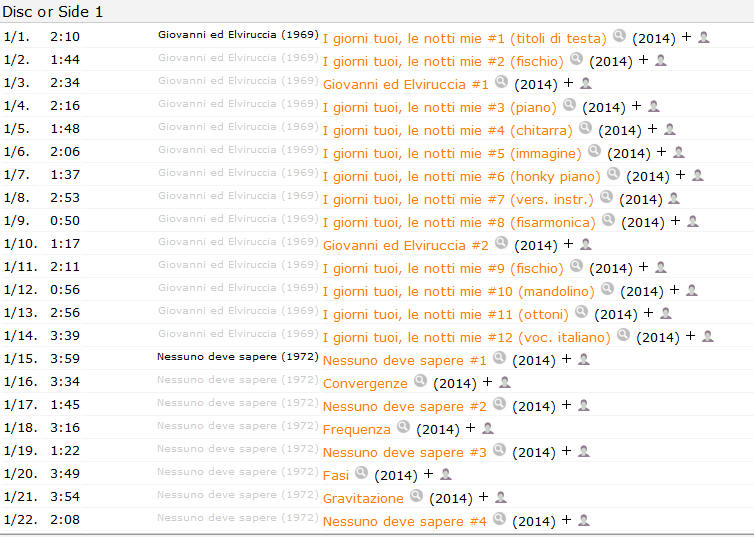Screen dimensions: 754x537
Task: Click search icon next to #6 (honky piano)
Action: (613, 174)
